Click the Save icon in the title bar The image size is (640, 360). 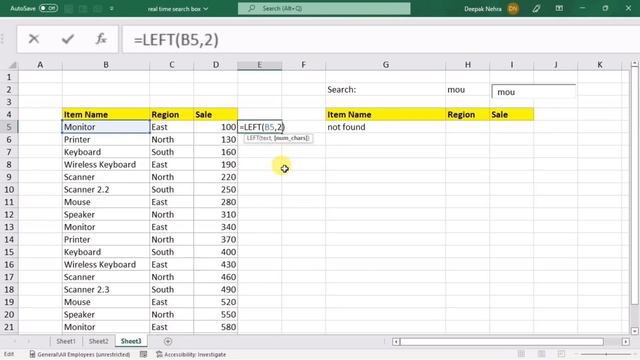click(69, 9)
